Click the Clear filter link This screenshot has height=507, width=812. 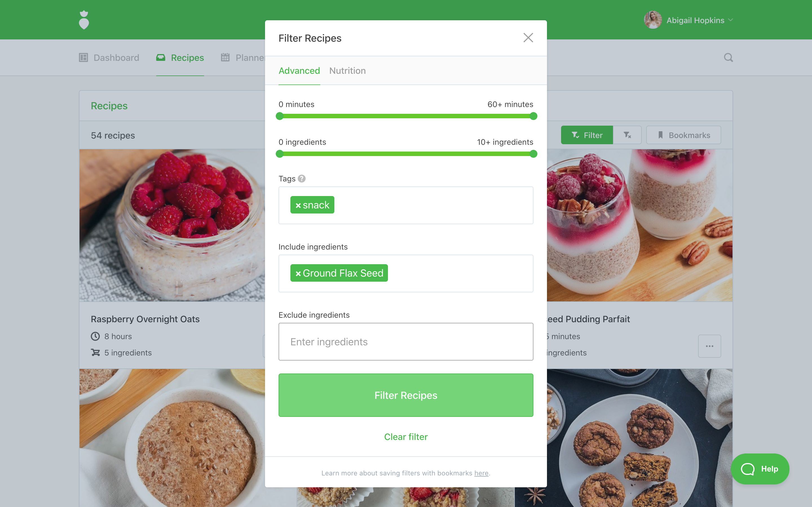406,437
